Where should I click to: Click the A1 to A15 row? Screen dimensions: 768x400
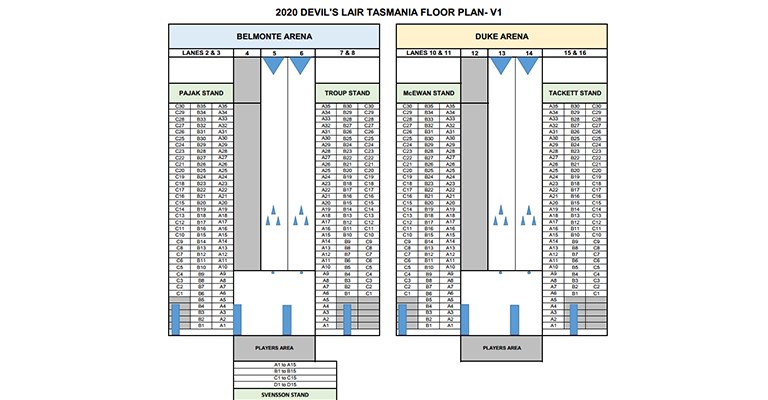[285, 365]
